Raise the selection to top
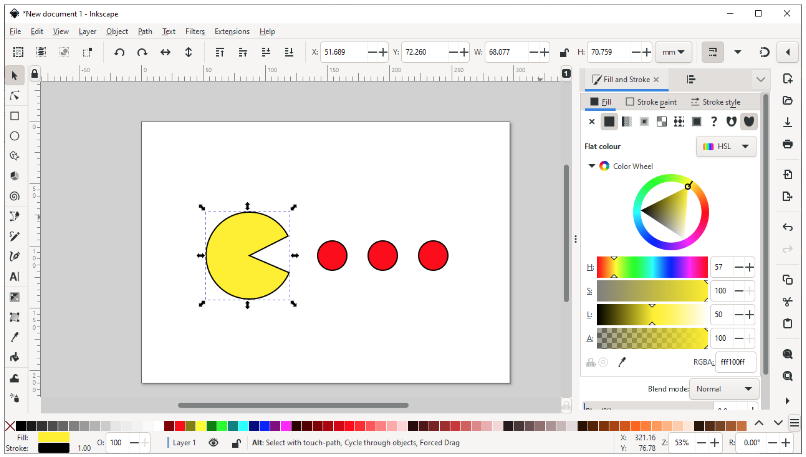 coord(219,52)
